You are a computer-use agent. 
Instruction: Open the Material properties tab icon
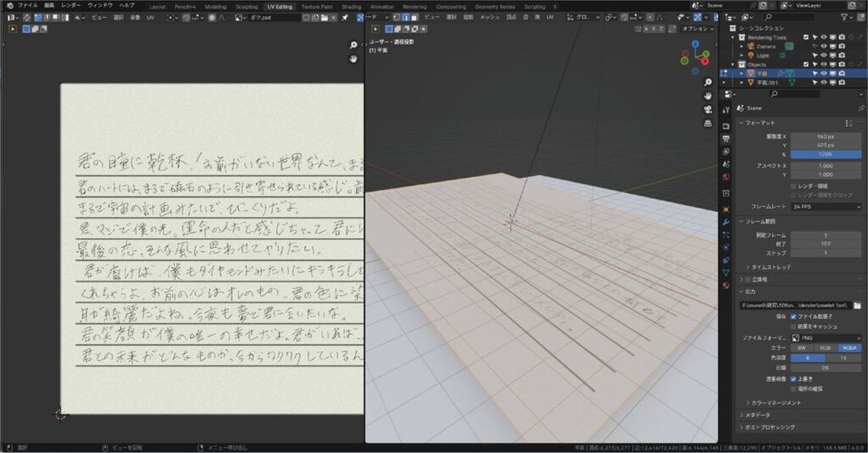pyautogui.click(x=726, y=285)
